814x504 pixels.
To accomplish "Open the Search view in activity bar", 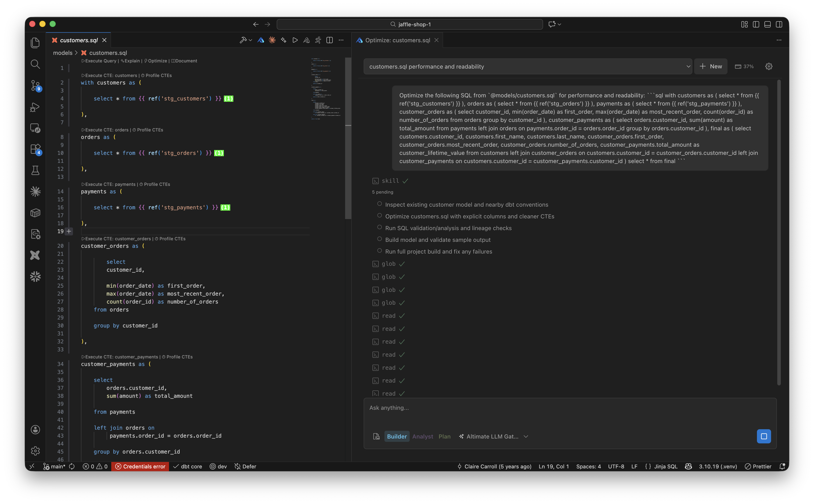I will point(35,64).
